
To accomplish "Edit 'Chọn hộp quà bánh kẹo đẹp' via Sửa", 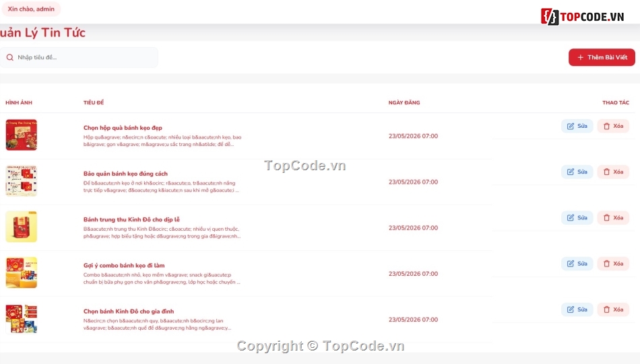I will (x=577, y=126).
